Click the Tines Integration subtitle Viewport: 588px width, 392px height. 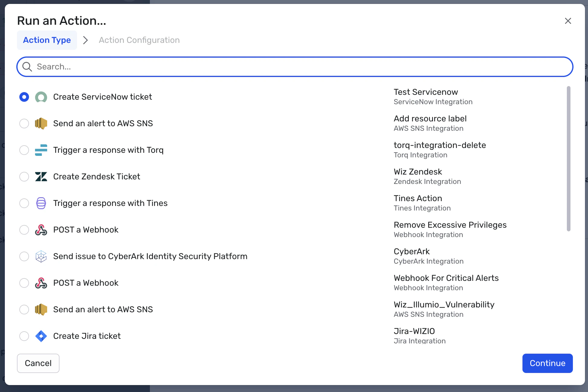(x=422, y=208)
